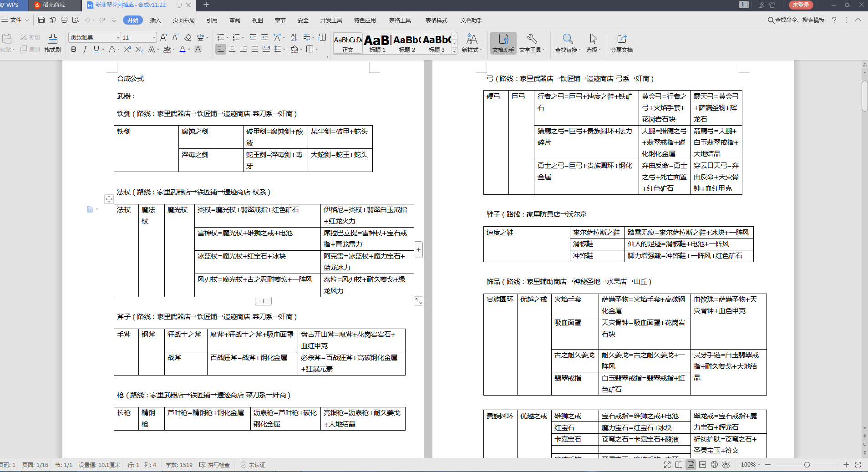Click the 查找替换 (Find Replace) button
The width and height of the screenshot is (868, 472).
(568, 43)
